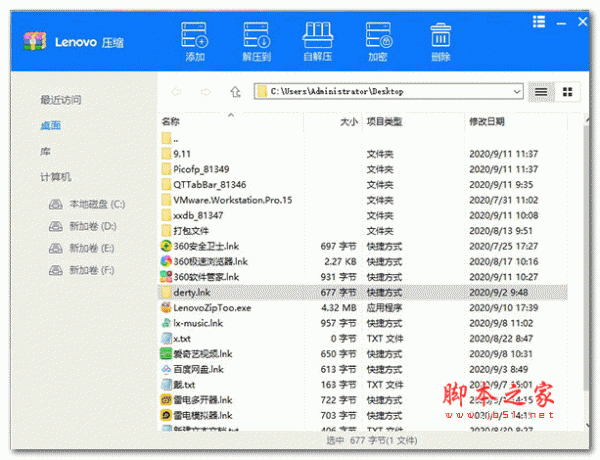The image size is (600, 460).
Task: Open Recent Access (最近访问) in sidebar
Action: point(61,100)
